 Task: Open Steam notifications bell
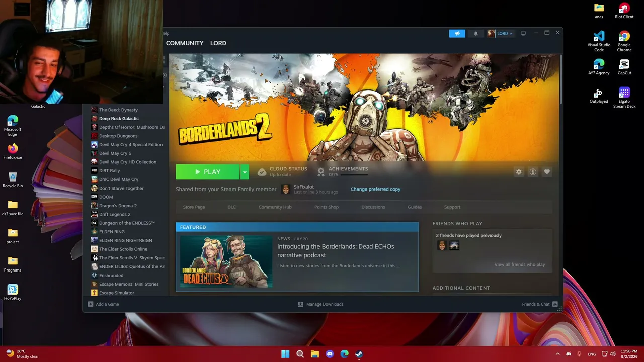[x=476, y=33]
